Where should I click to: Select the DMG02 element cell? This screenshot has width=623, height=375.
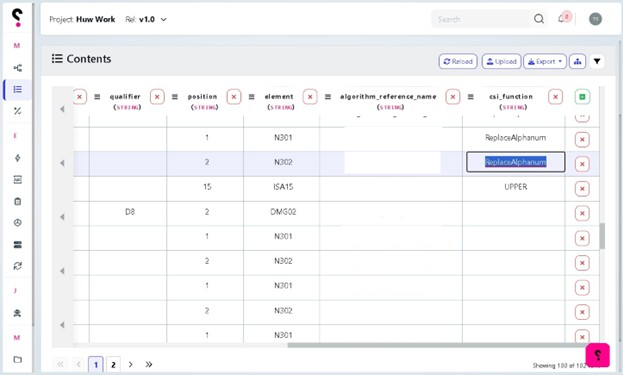click(x=283, y=212)
